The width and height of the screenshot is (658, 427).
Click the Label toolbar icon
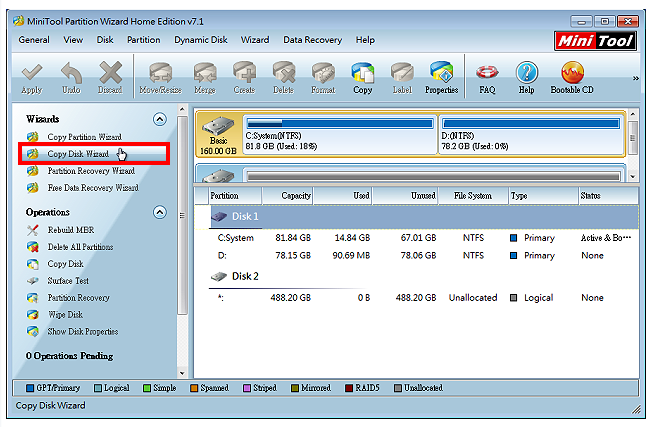pyautogui.click(x=402, y=72)
